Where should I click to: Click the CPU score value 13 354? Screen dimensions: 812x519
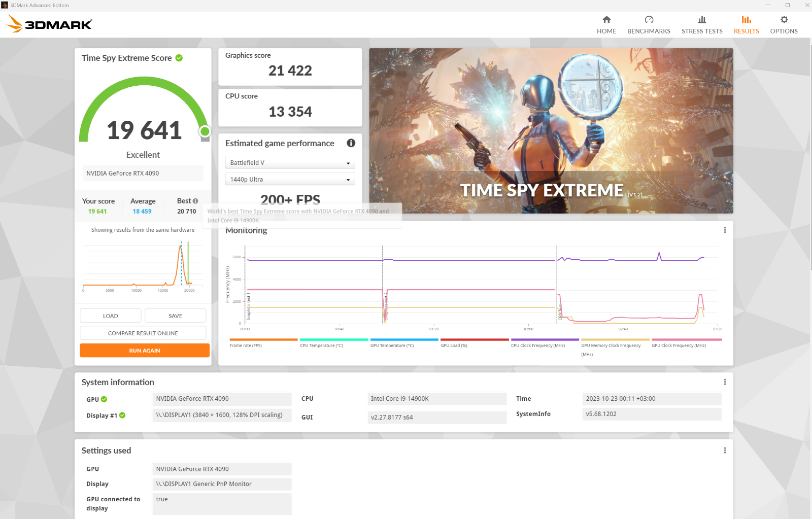[x=290, y=112]
